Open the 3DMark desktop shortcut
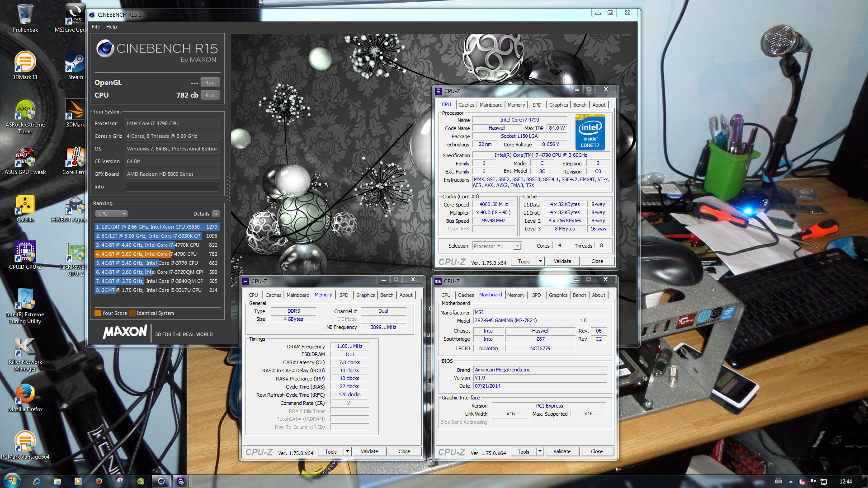The image size is (868, 488). pyautogui.click(x=75, y=113)
